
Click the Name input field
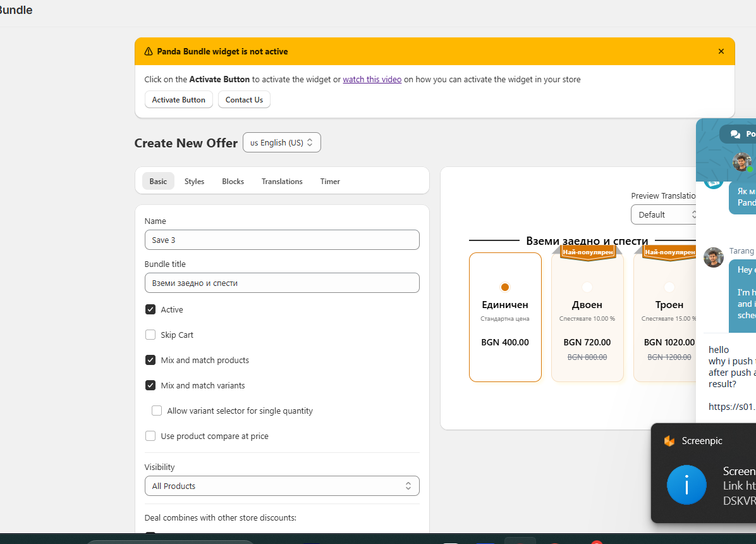click(282, 240)
